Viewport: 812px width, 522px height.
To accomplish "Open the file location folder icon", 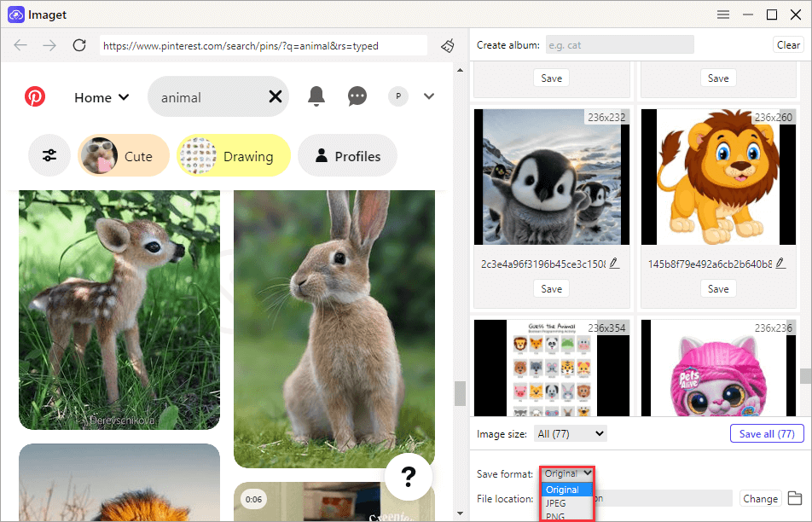I will point(795,498).
